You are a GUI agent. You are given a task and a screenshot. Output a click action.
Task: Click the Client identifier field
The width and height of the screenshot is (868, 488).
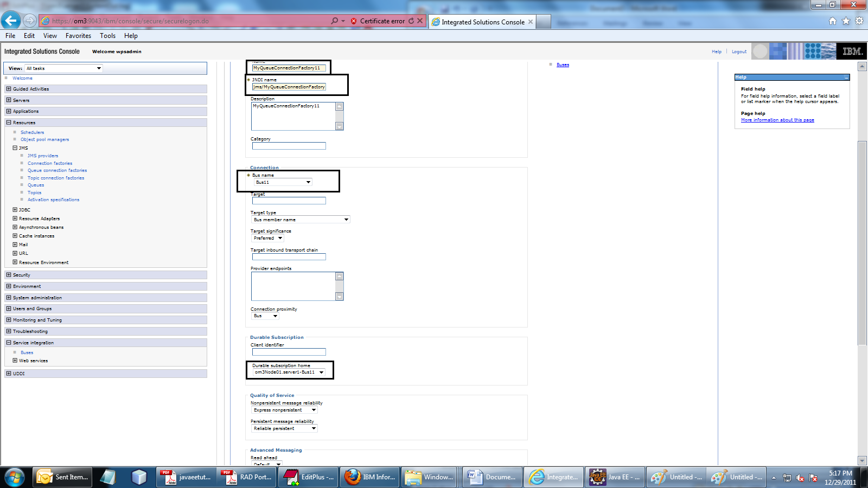coord(289,352)
